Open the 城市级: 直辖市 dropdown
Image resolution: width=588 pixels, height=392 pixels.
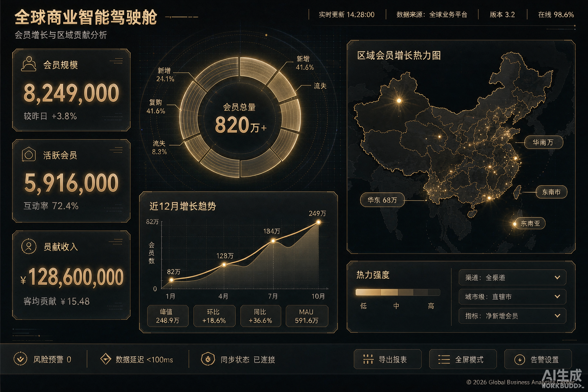[512, 297]
